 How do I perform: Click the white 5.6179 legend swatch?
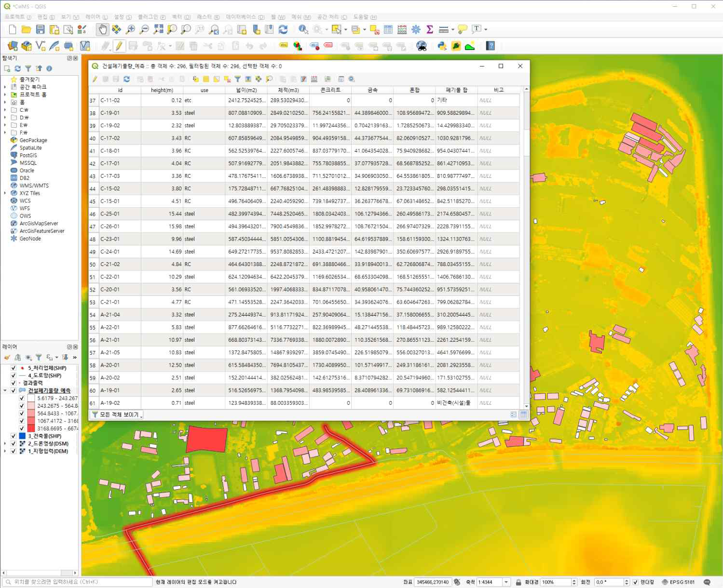31,398
